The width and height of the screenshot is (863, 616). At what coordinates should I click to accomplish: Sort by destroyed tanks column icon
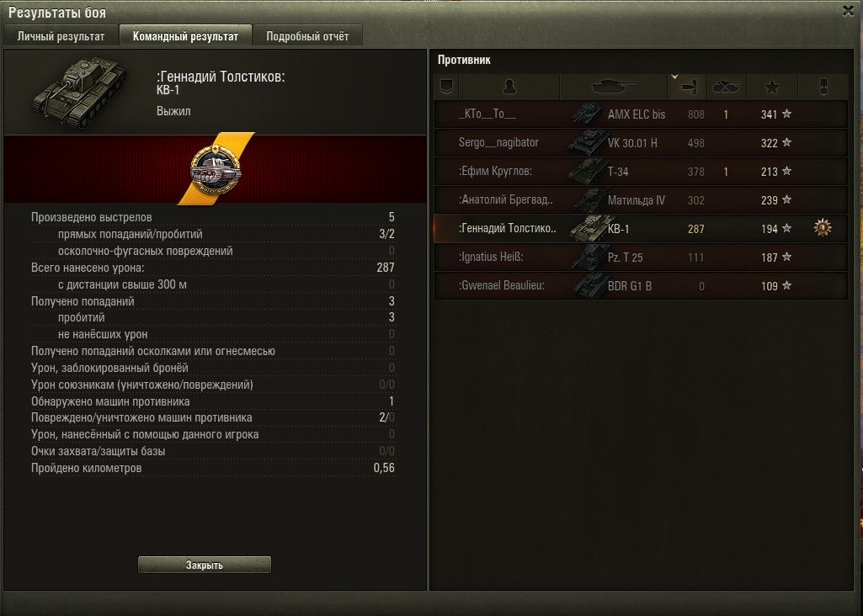[x=727, y=87]
